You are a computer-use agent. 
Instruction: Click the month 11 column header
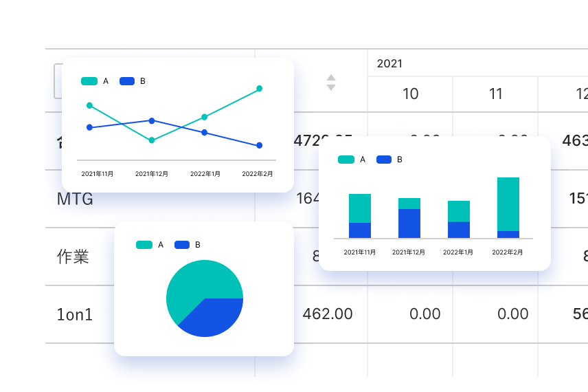tap(495, 94)
